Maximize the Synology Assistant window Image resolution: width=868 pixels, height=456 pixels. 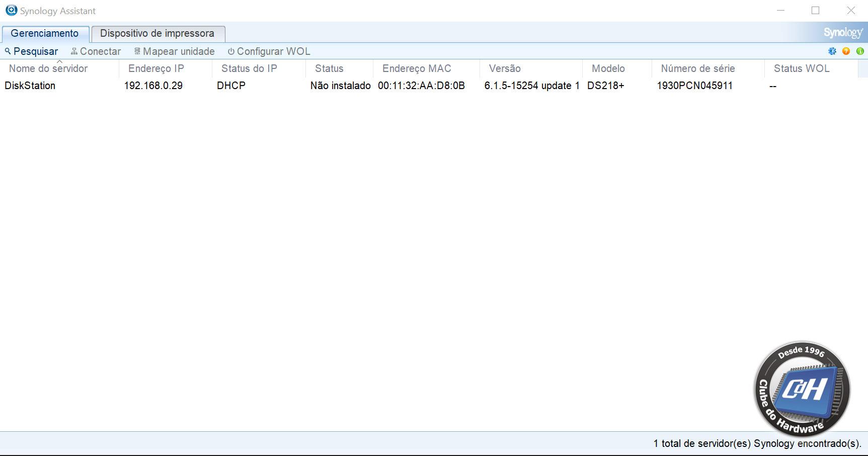tap(816, 11)
